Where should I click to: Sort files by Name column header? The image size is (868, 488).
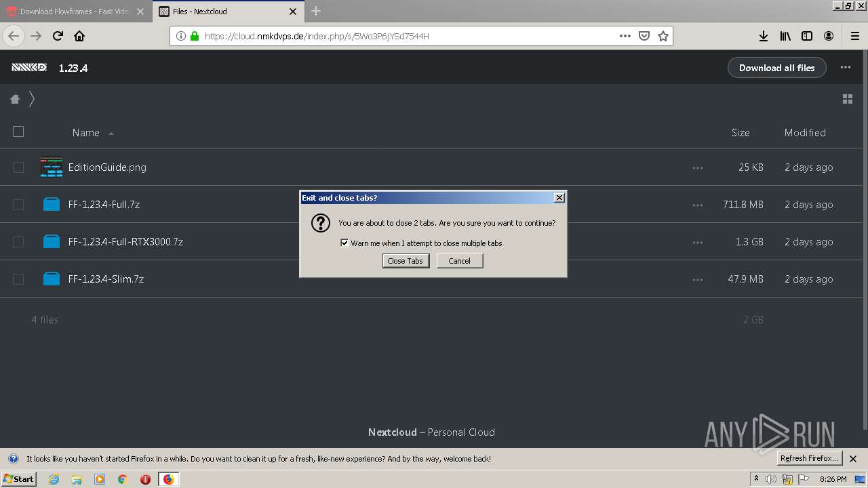pyautogui.click(x=86, y=133)
